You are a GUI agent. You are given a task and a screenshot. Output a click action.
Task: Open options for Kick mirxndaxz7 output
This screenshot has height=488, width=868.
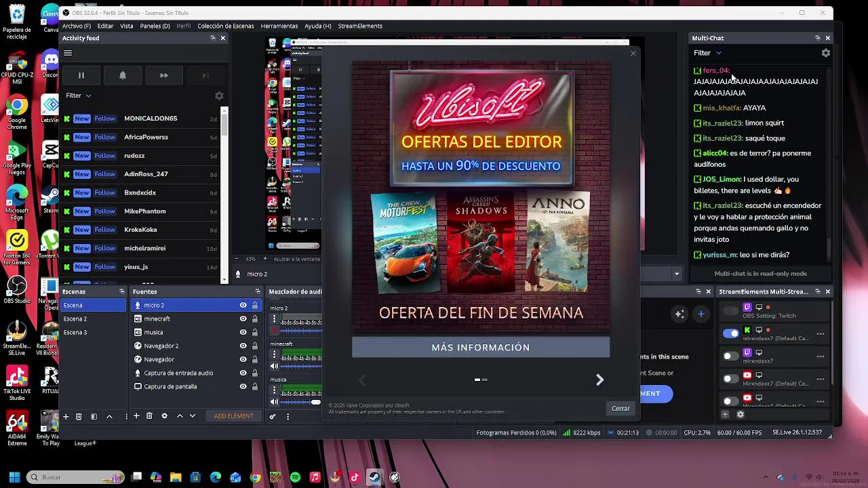point(821,333)
